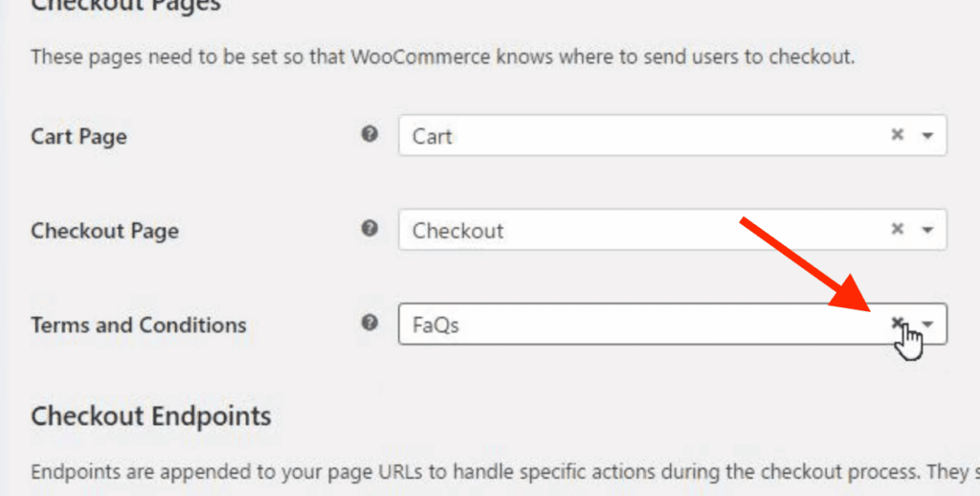Expand the Checkout Page dropdown arrow
Screen dimensions: 980x496
(926, 230)
